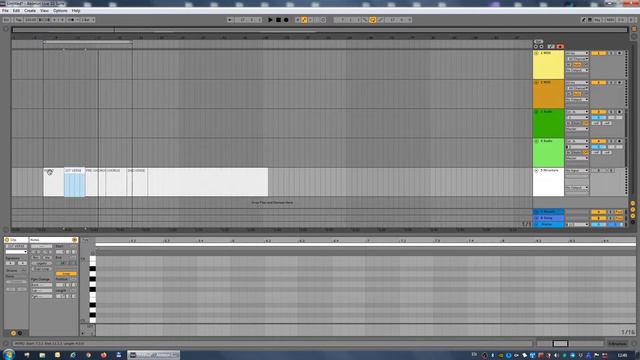The image size is (640, 360).
Task: Open the Options menu
Action: tap(60, 11)
